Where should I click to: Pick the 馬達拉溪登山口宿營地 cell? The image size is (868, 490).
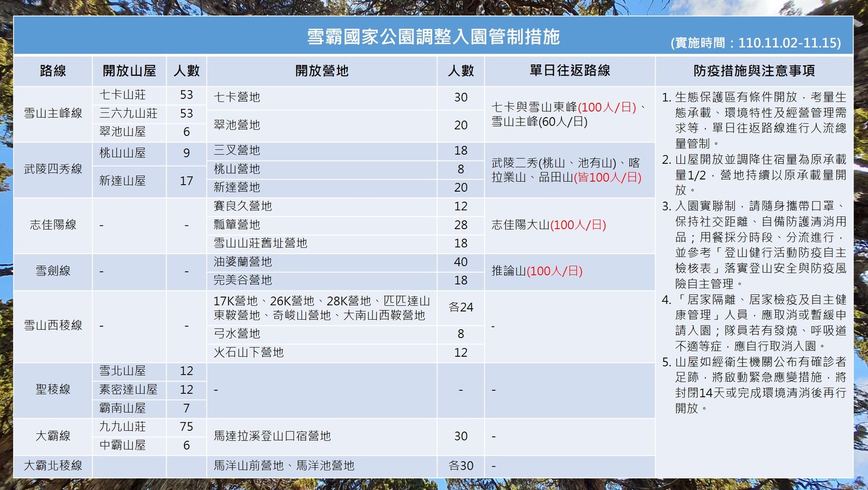[x=322, y=436]
